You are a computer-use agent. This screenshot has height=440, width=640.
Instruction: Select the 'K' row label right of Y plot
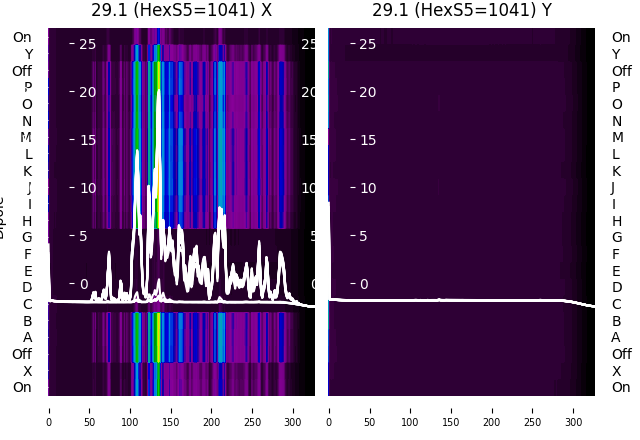pyautogui.click(x=615, y=171)
